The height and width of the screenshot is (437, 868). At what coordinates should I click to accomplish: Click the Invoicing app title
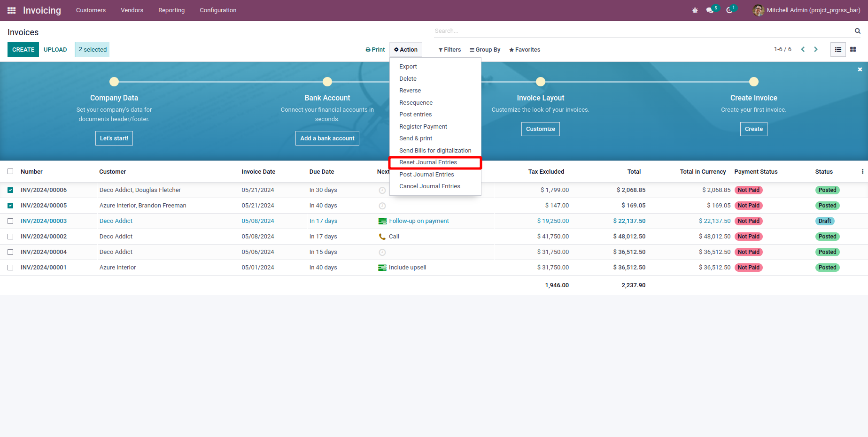[42, 10]
